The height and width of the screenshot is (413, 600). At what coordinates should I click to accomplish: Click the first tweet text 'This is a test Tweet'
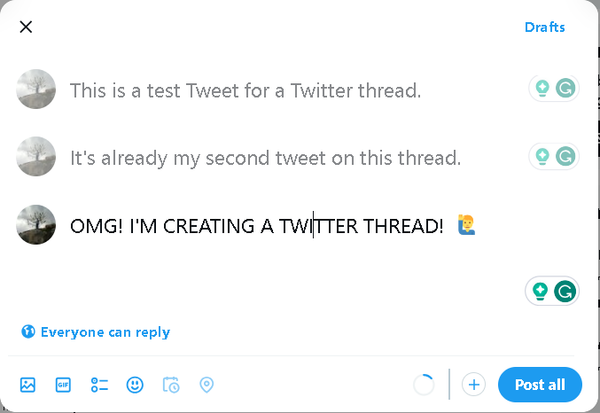click(245, 91)
